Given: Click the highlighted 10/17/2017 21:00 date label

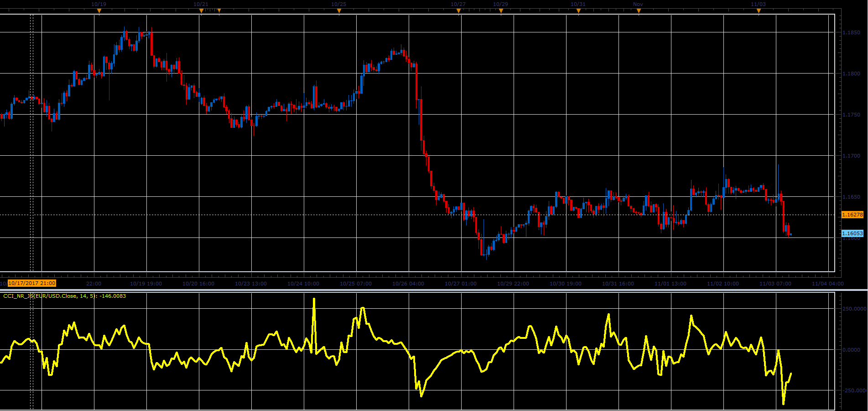Looking at the screenshot, I should pyautogui.click(x=32, y=283).
